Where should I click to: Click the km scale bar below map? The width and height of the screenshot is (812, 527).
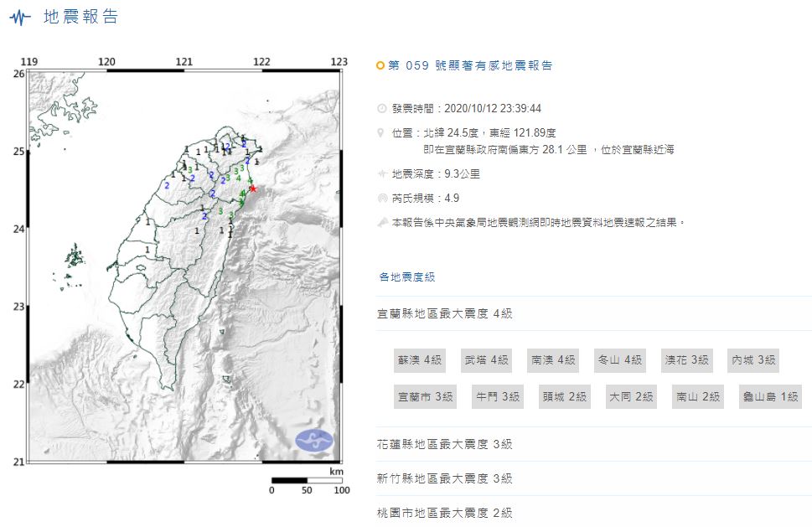[x=305, y=481]
